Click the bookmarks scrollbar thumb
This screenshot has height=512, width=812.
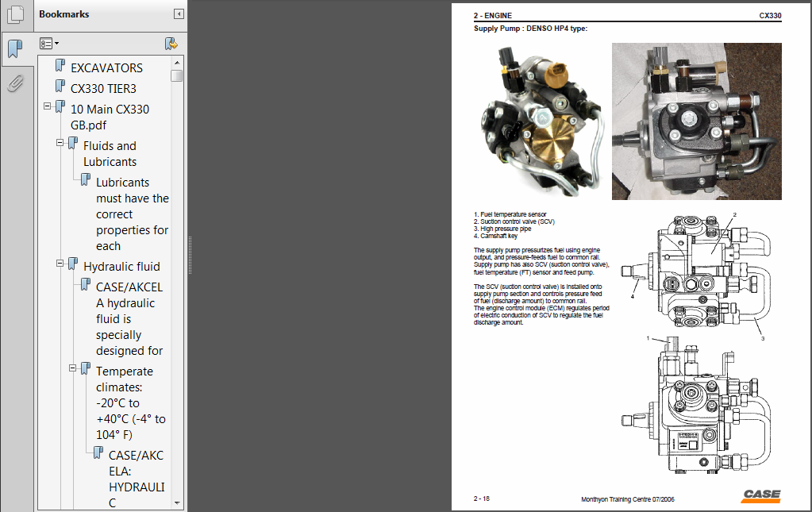coord(177,75)
